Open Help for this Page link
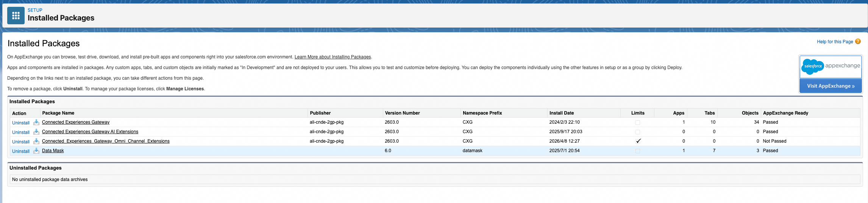 (835, 42)
